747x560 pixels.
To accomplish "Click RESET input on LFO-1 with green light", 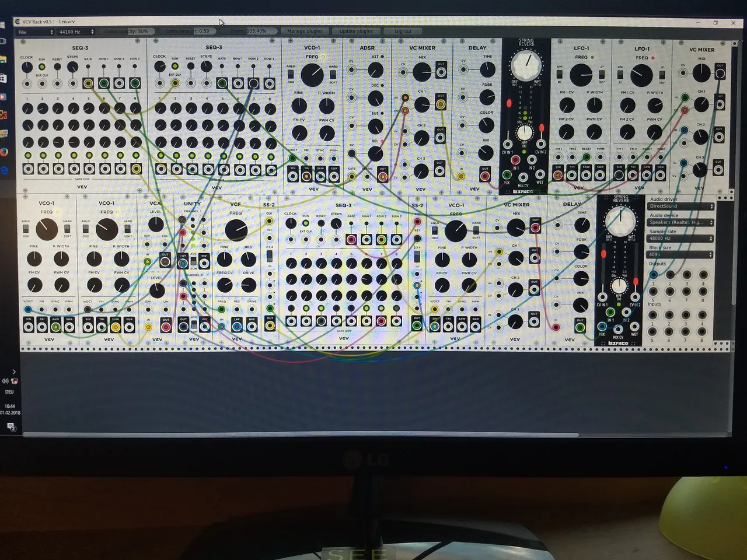I will coord(587,157).
